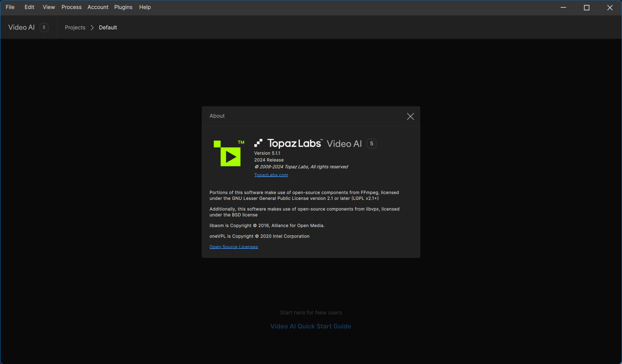Select the Default breadcrumb item
The height and width of the screenshot is (364, 622).
pyautogui.click(x=108, y=28)
